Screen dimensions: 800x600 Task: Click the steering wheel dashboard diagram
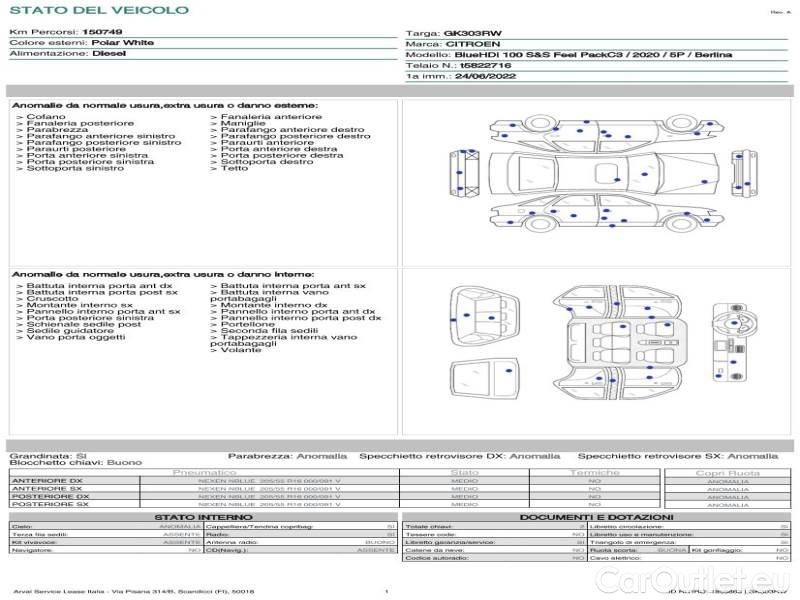(x=735, y=342)
